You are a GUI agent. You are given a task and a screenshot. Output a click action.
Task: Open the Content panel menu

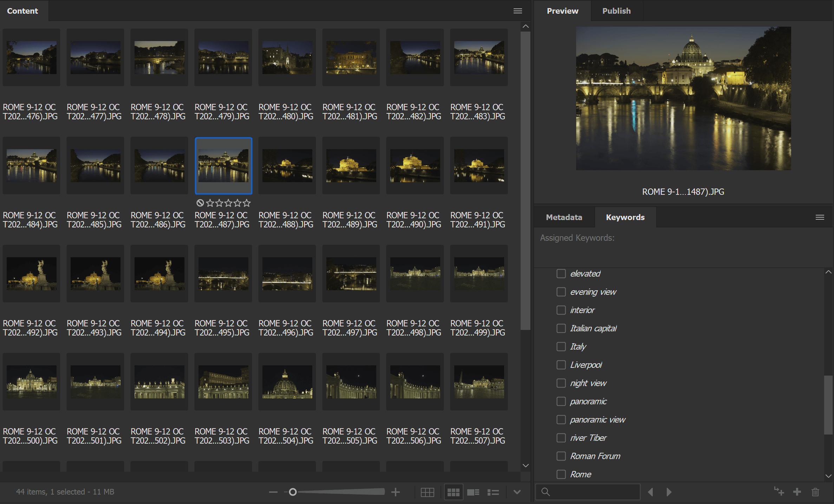(517, 11)
